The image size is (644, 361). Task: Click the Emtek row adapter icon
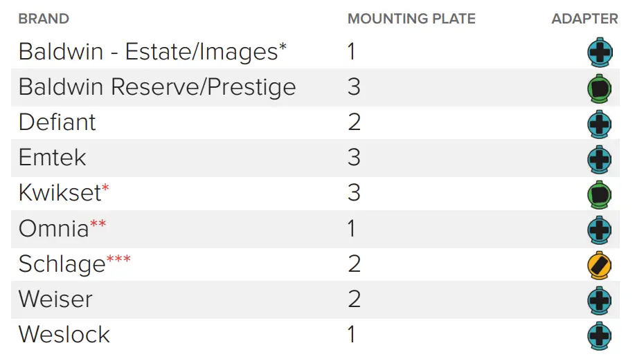599,159
